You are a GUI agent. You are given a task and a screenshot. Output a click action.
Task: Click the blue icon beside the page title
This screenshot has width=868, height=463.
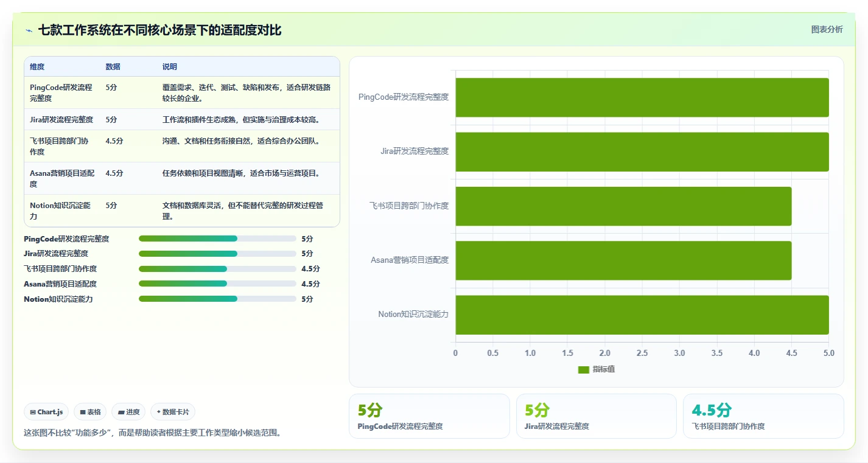tap(29, 30)
